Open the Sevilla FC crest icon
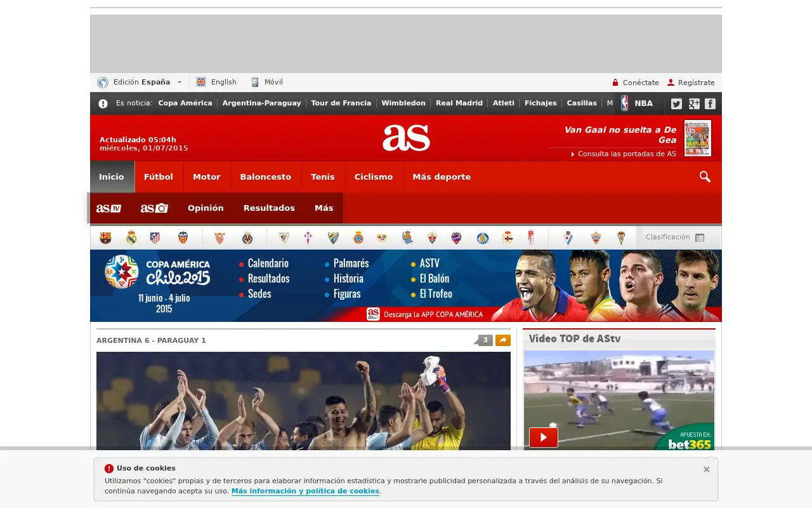This screenshot has height=508, width=812. tap(219, 238)
